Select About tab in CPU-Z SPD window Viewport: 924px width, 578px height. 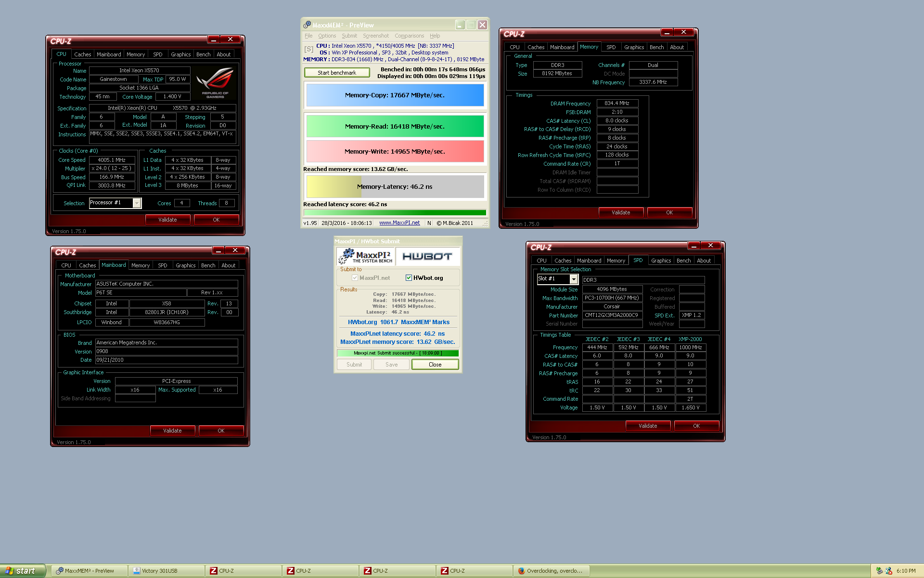(704, 261)
